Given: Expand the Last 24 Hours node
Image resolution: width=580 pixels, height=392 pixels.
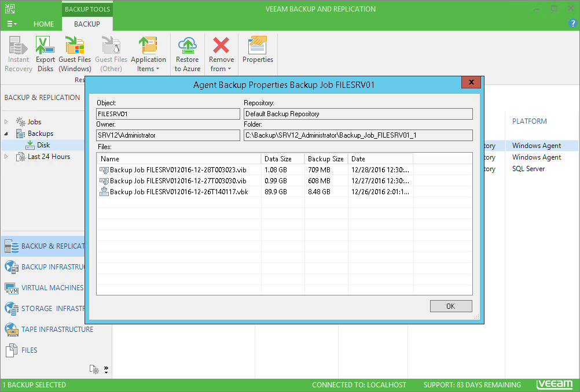Looking at the screenshot, I should point(6,157).
